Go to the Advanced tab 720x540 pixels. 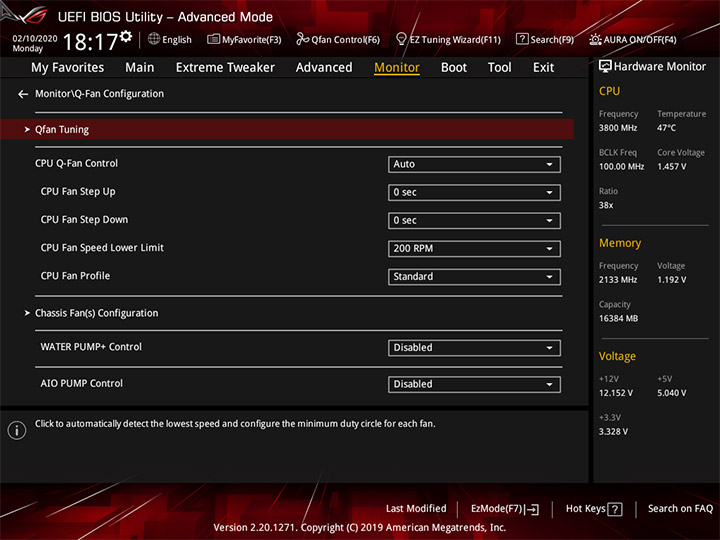324,68
